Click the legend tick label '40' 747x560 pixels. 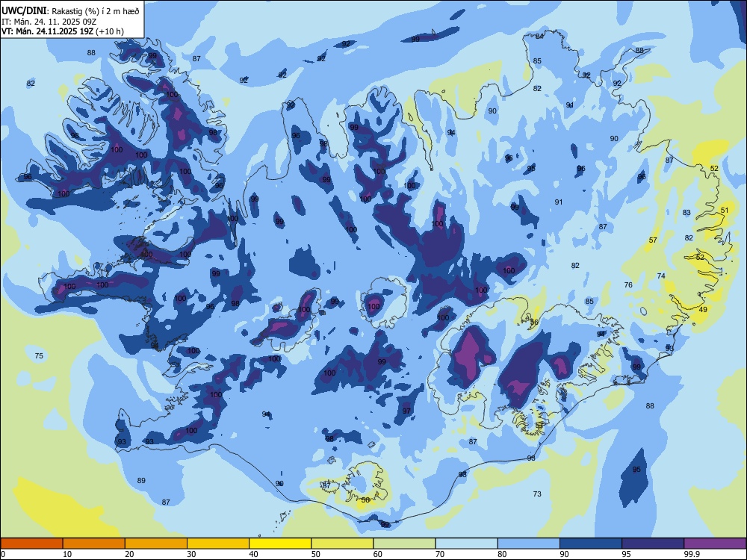254,554
